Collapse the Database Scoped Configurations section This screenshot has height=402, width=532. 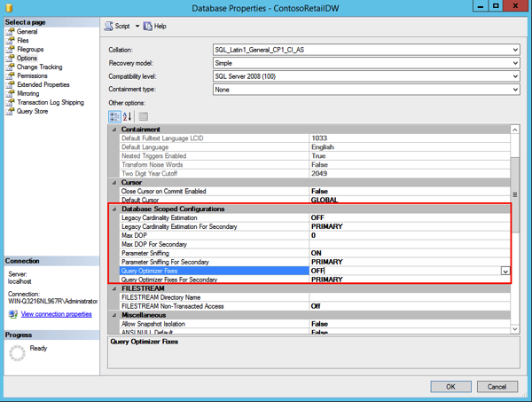click(x=114, y=209)
